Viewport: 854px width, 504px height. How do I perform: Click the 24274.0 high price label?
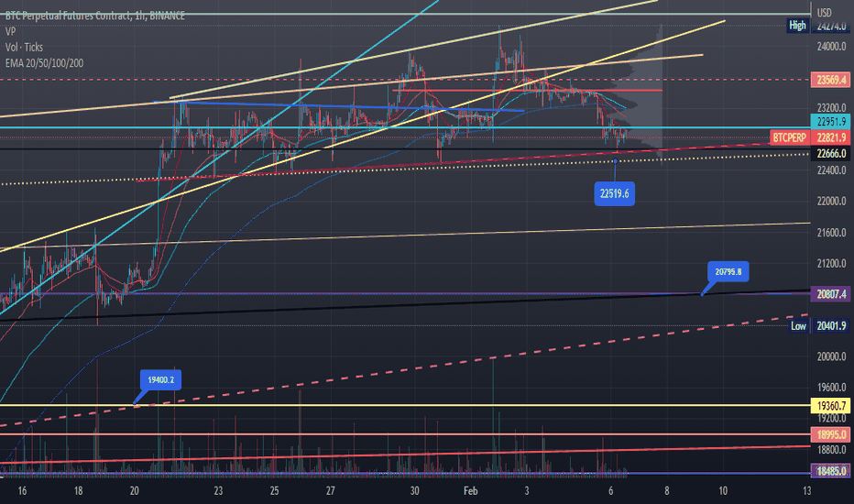point(831,26)
